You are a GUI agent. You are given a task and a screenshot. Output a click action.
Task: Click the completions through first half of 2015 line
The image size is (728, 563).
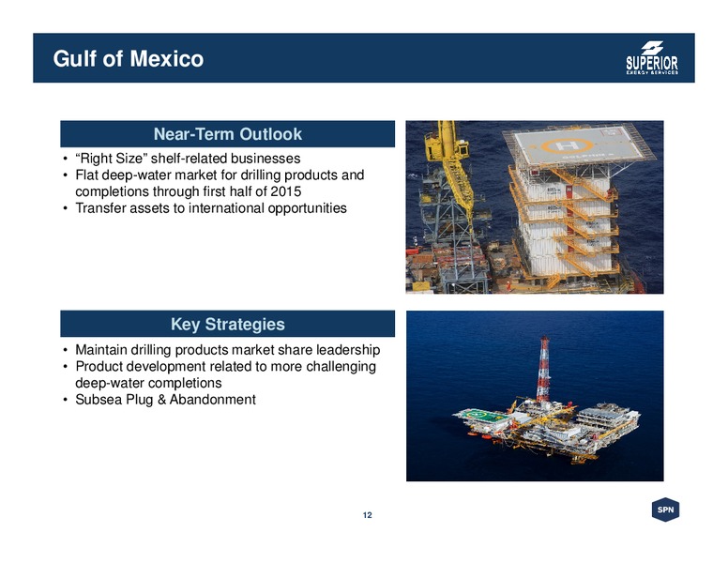coord(188,191)
